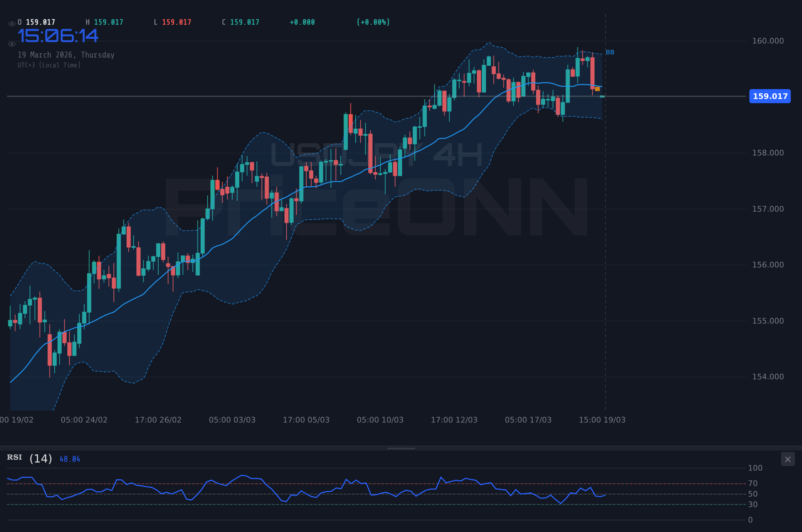802x532 pixels.
Task: Click the BB label near the Bollinger Bands
Action: click(x=610, y=53)
